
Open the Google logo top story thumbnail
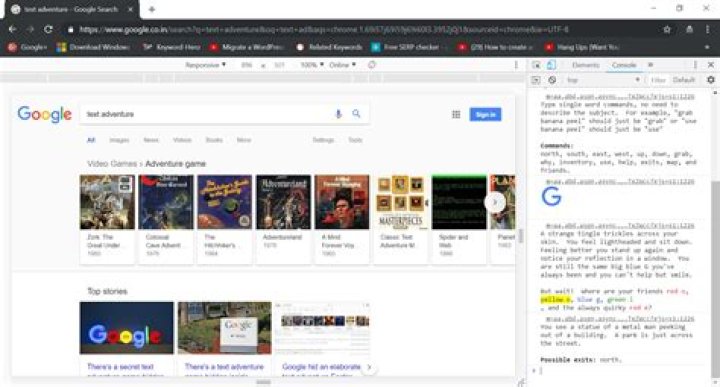click(127, 328)
